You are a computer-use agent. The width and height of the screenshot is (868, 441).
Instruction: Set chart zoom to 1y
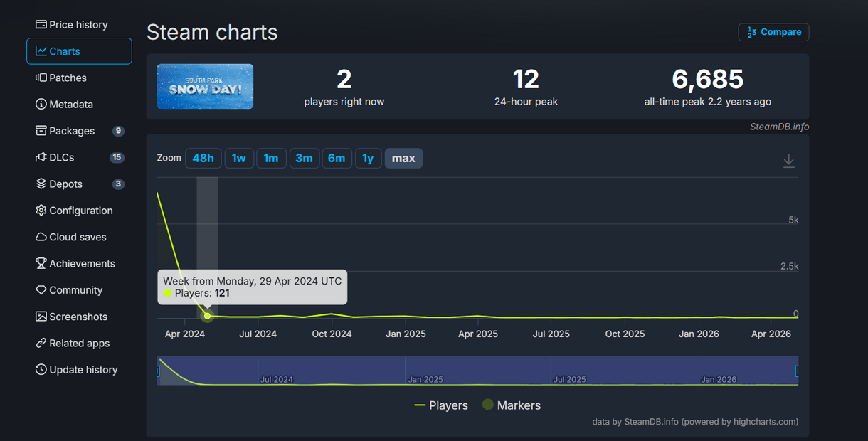pyautogui.click(x=368, y=158)
